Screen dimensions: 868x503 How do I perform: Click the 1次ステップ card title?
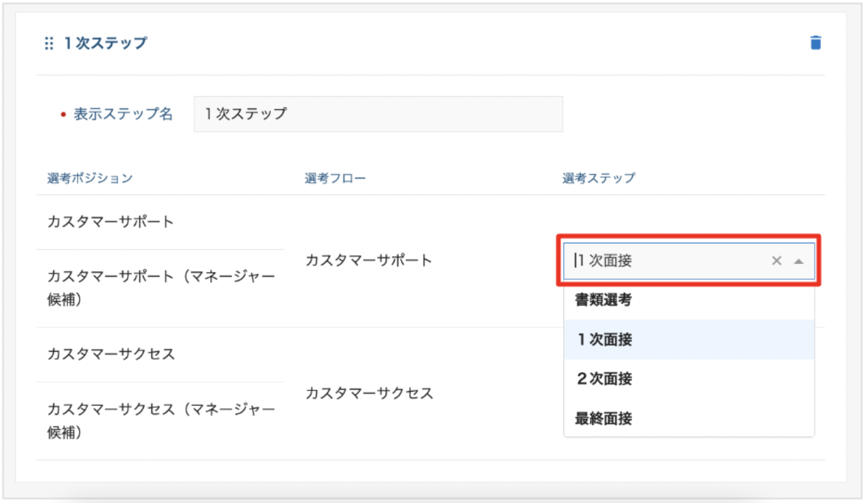tap(105, 43)
